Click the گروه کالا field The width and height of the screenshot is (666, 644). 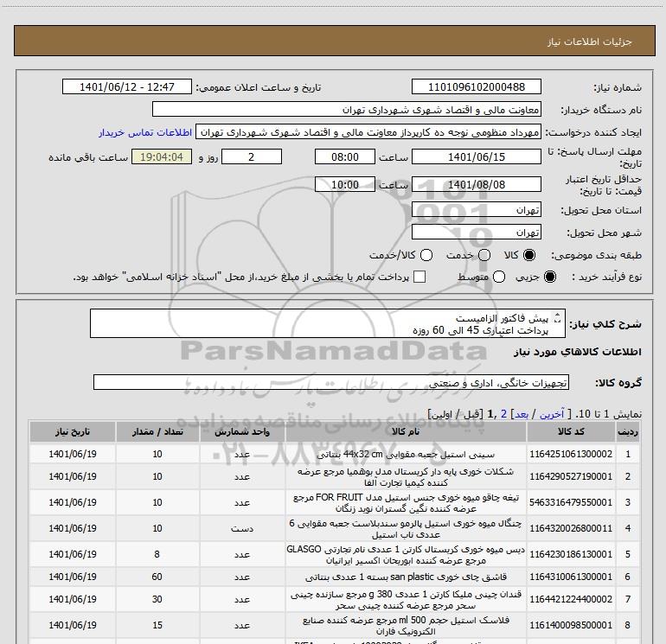coord(331,382)
